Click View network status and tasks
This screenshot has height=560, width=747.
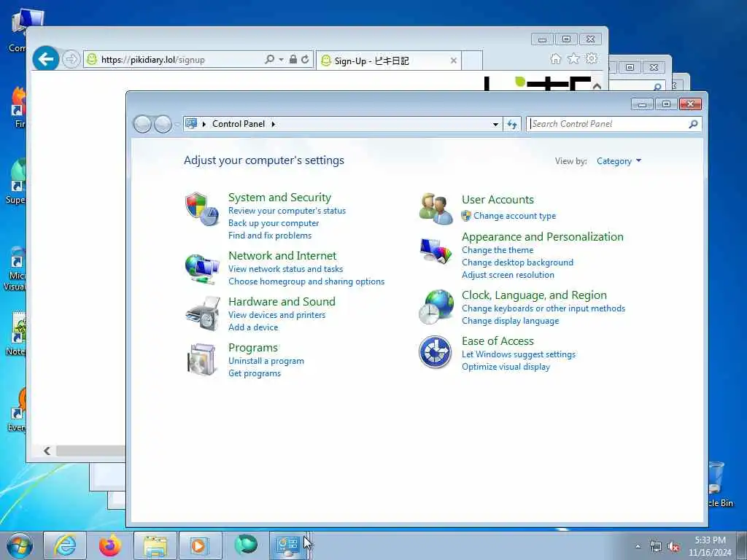pyautogui.click(x=285, y=269)
